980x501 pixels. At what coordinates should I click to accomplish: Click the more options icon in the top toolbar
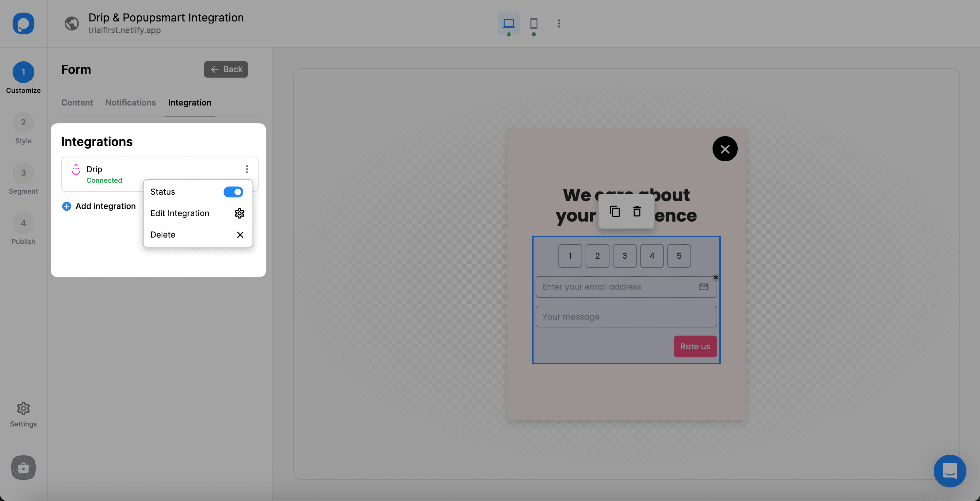[558, 23]
